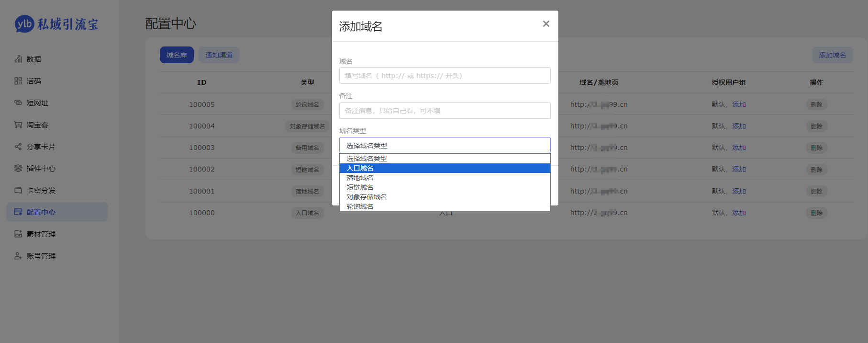The image size is (868, 343).
Task: Switch to the 通知渠道 tab
Action: tap(219, 55)
